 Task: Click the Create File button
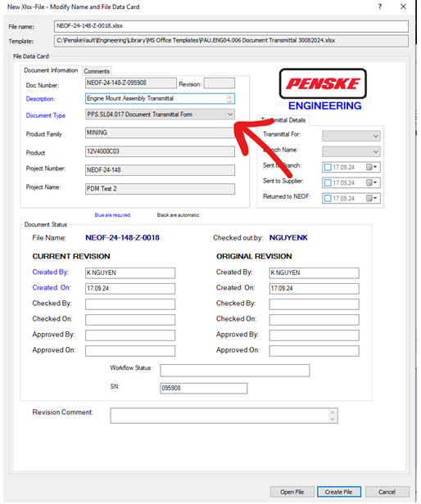[x=338, y=492]
